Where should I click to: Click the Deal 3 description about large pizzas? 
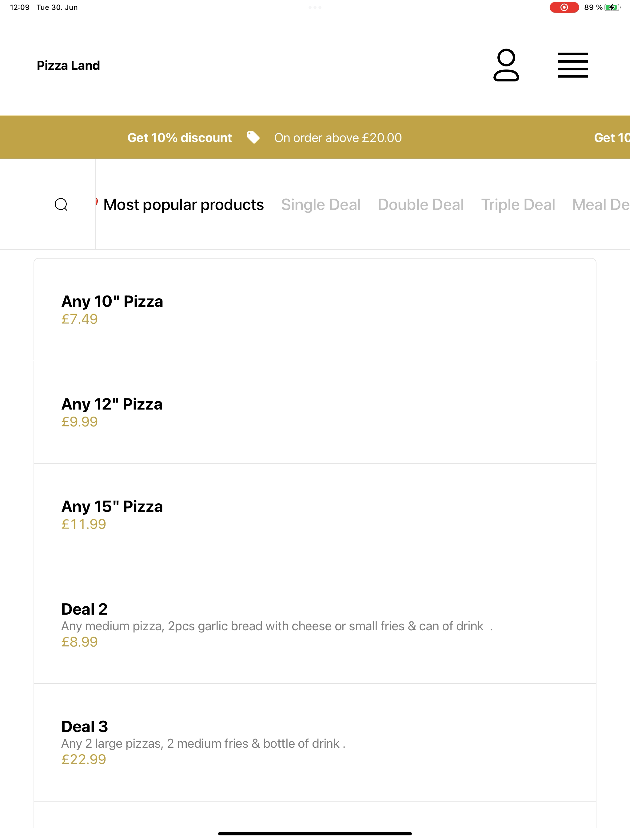(203, 743)
